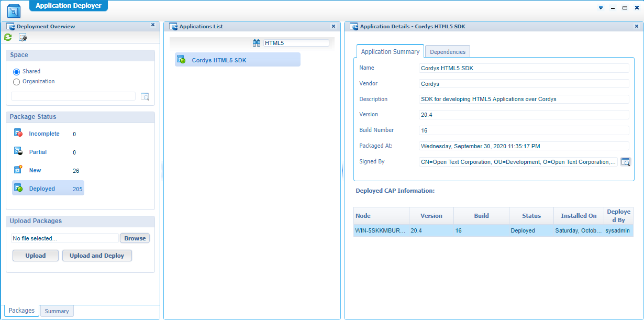This screenshot has width=644, height=320.
Task: Select the Organization space radio button
Action: pos(16,82)
